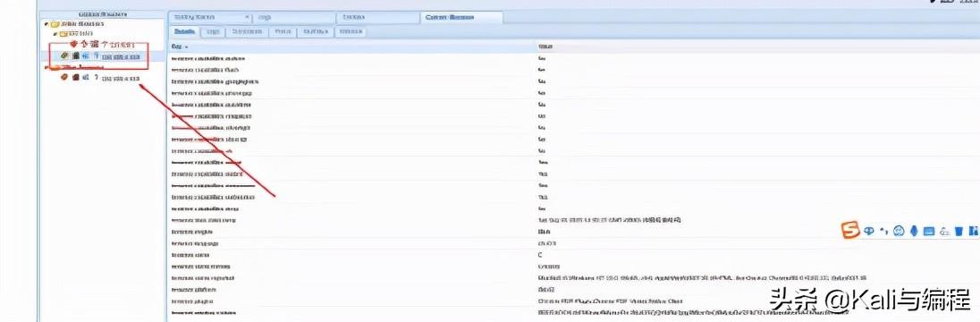Collapse the IP subfolder under Online Browsers
The image size is (980, 322).
point(55,33)
